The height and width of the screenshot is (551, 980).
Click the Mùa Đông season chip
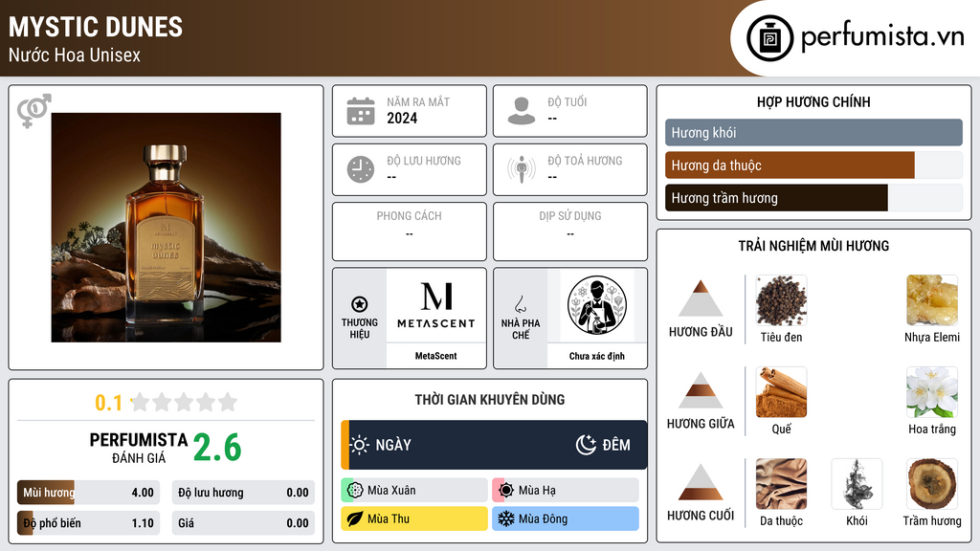(566, 518)
